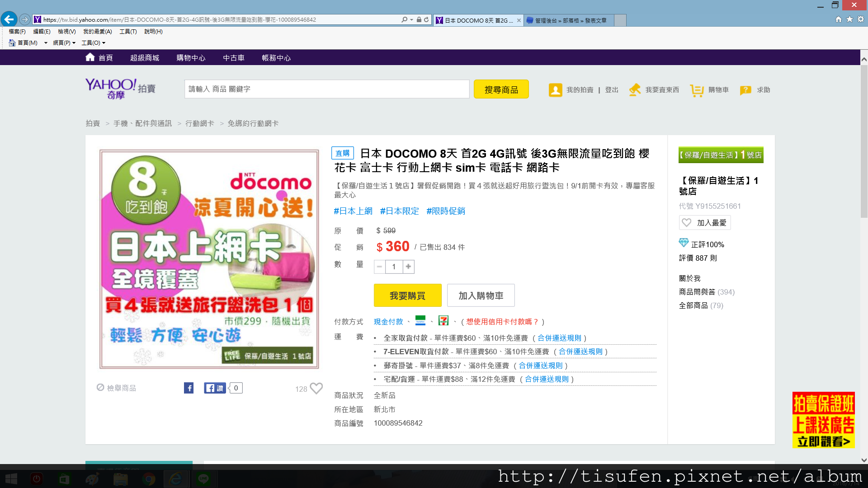Click the Internet Explorer taskbar icon
The image size is (868, 488).
click(x=175, y=479)
